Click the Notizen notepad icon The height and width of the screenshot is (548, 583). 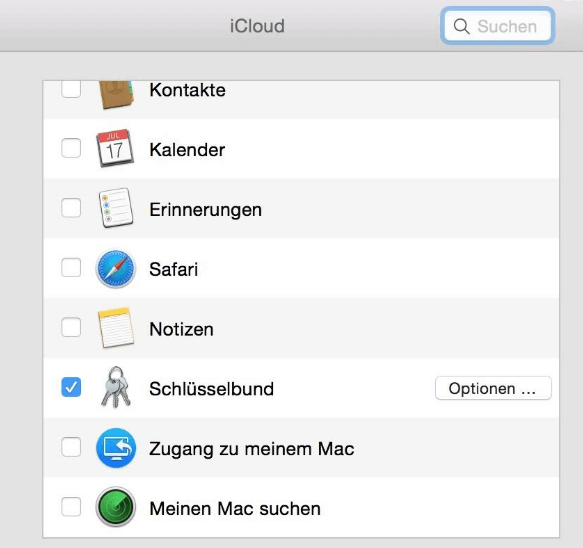pos(116,328)
